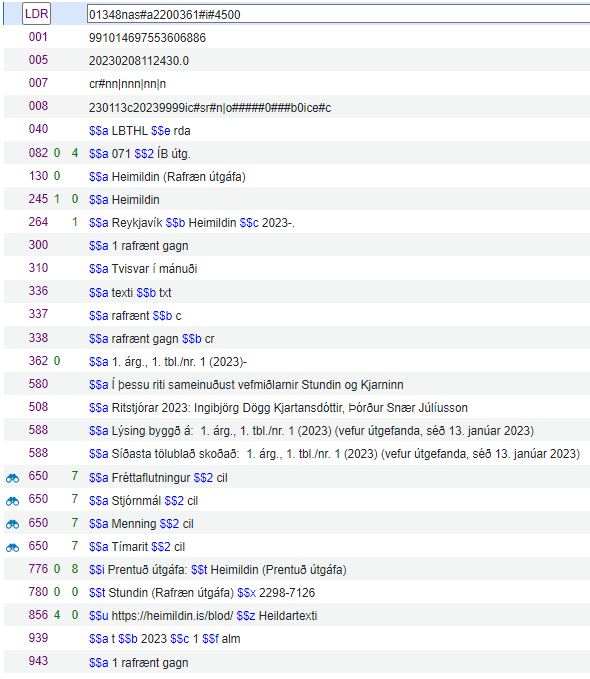Focus the LDR value input field

point(338,15)
